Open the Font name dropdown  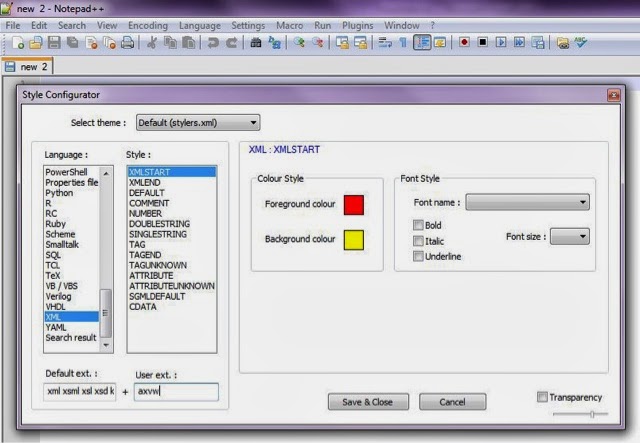(x=527, y=202)
